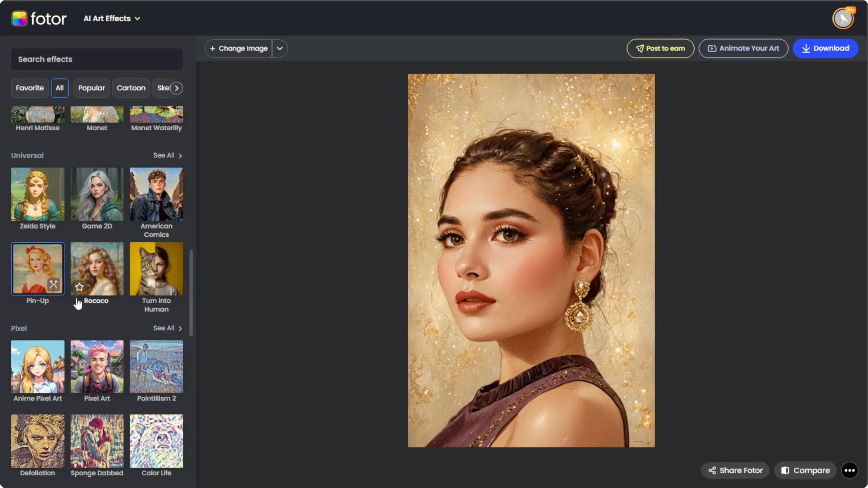Click the Post to earn button
Screen dimensions: 868x488
(660, 49)
